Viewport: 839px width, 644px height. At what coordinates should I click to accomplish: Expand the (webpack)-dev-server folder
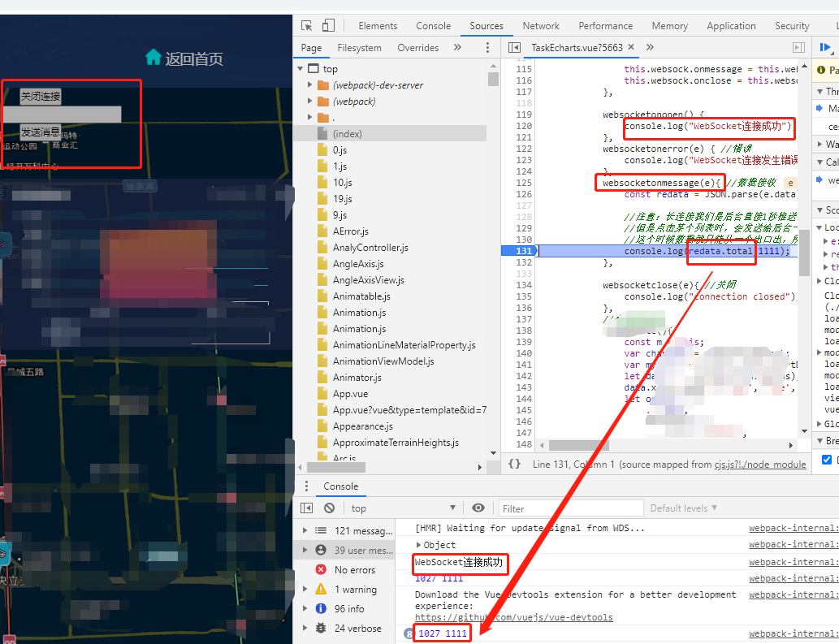pyautogui.click(x=309, y=85)
